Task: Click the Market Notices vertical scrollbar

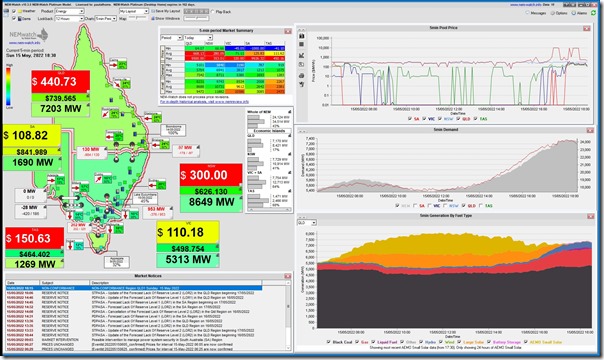Action: point(288,316)
